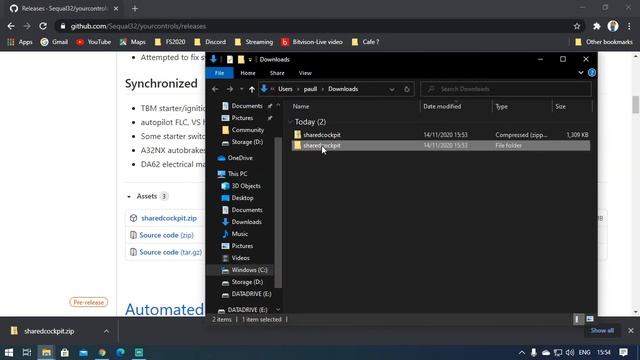640x360 pixels.
Task: Open the Windows Start menu
Action: click(9, 352)
